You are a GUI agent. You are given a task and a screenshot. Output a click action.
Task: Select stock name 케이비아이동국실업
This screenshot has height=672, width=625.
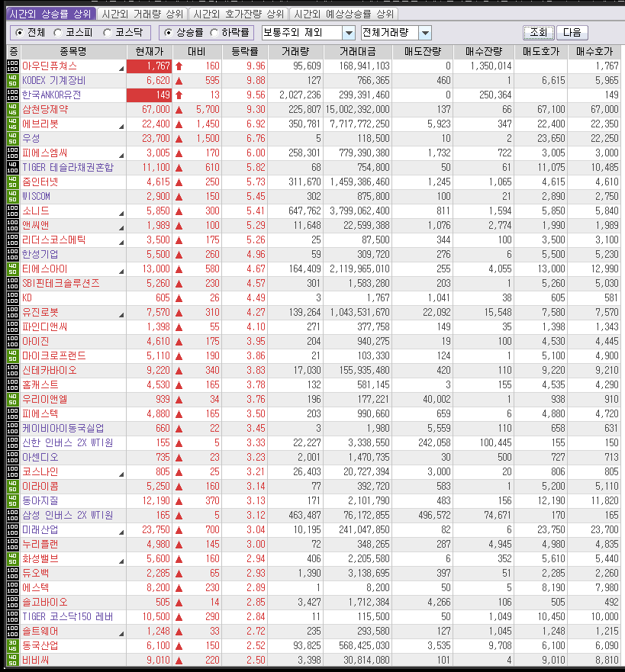point(63,428)
